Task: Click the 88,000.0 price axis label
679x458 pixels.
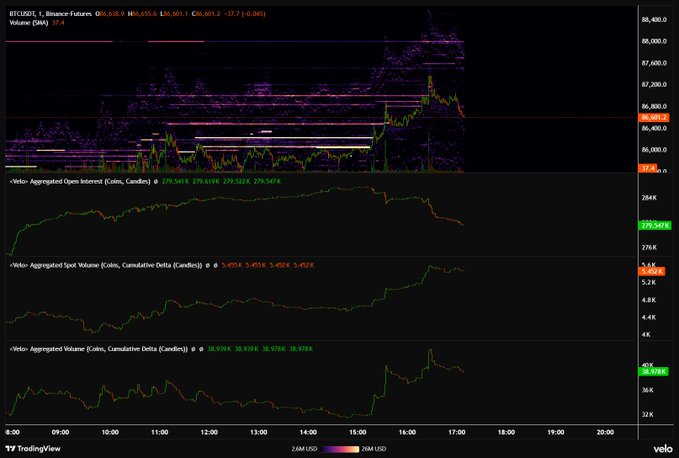Action: [654, 42]
